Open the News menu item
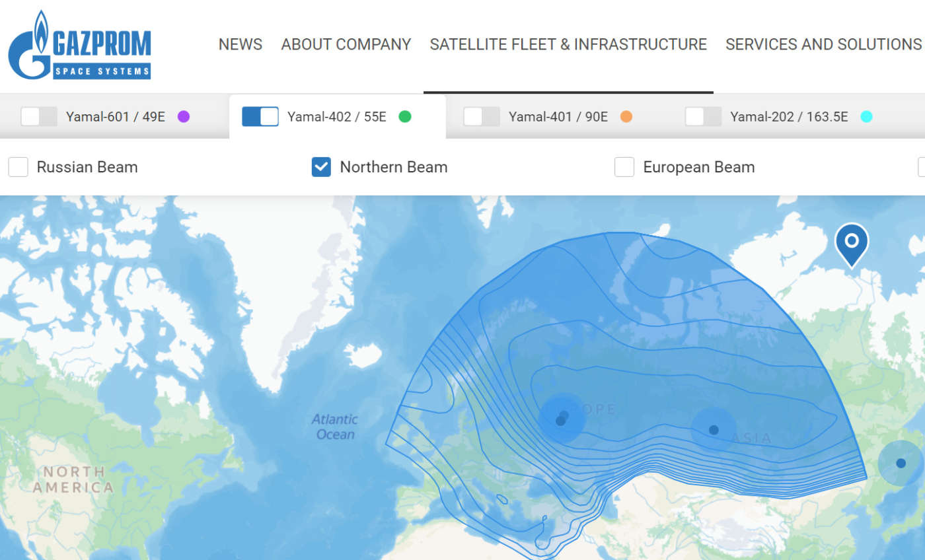Viewport: 925px width, 560px height. (240, 44)
